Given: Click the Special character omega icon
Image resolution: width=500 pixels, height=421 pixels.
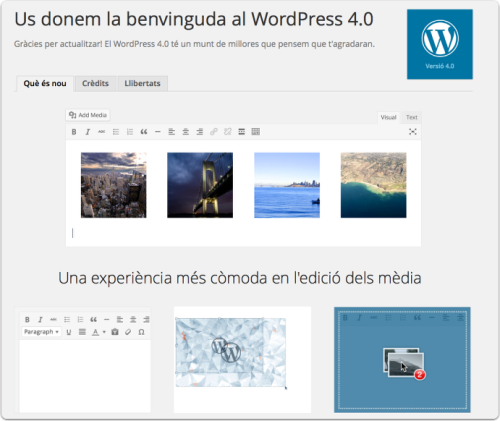Looking at the screenshot, I should click(x=141, y=332).
